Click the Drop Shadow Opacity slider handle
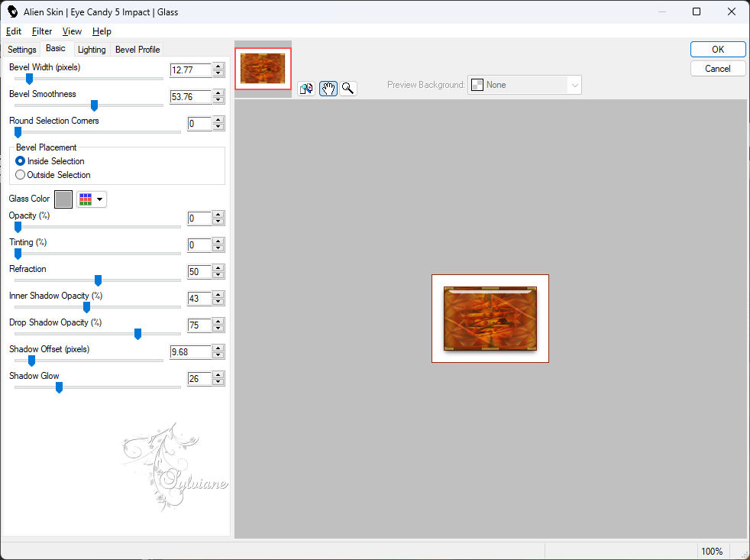This screenshot has height=560, width=750. pos(137,334)
